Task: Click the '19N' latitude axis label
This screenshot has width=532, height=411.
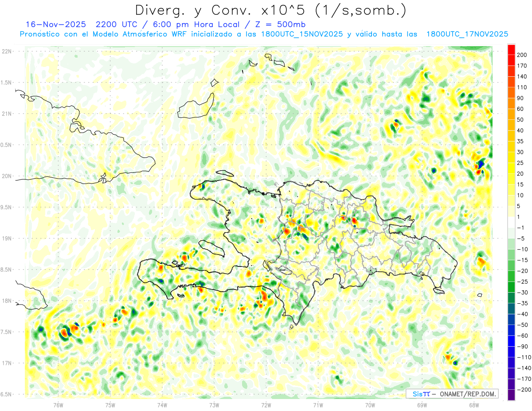Action: coord(7,239)
